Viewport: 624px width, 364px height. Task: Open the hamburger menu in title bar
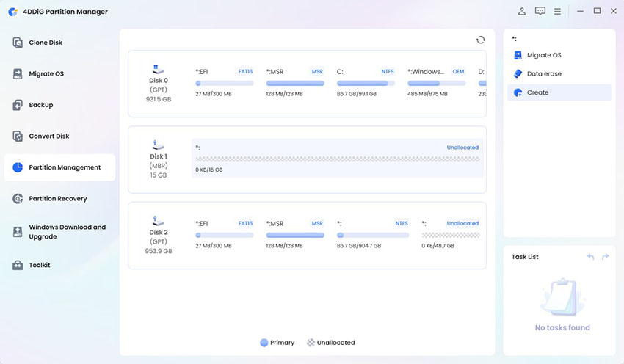[558, 11]
